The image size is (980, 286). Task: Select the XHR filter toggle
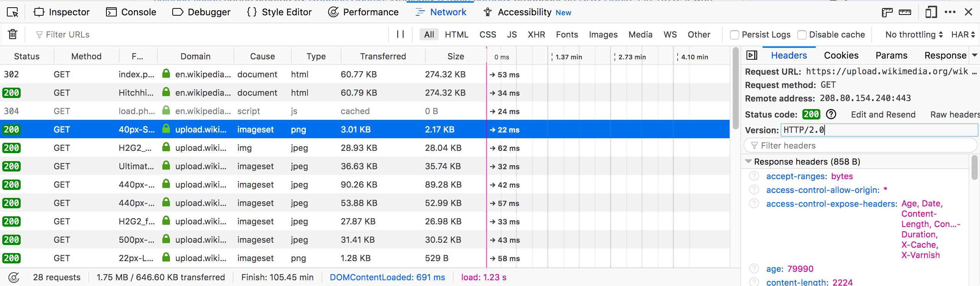coord(536,34)
